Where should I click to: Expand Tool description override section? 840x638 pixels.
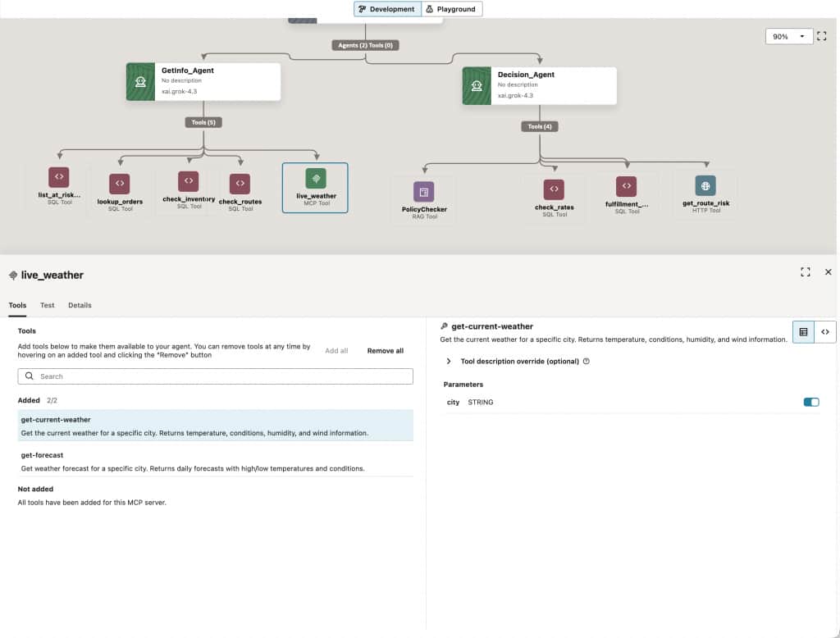tap(449, 362)
